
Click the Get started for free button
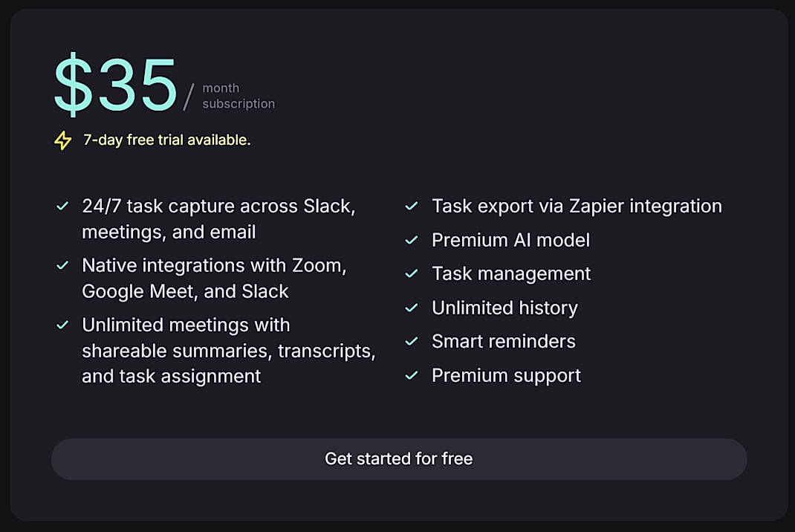point(398,458)
